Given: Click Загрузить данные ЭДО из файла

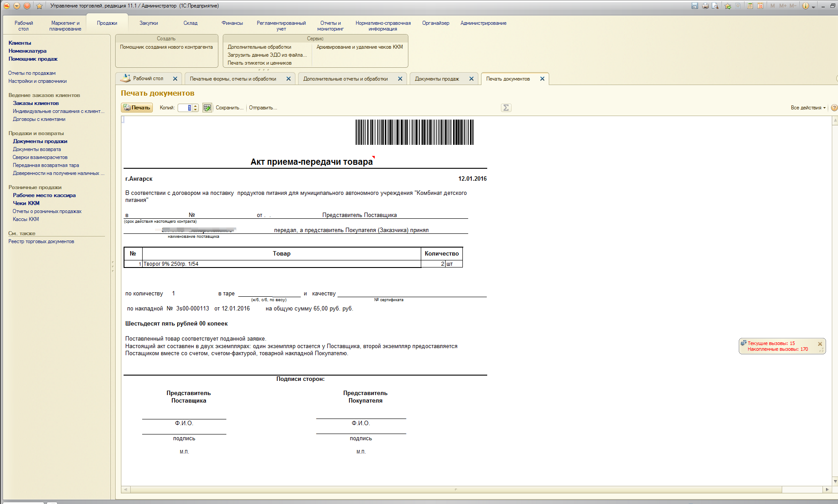Looking at the screenshot, I should 267,55.
